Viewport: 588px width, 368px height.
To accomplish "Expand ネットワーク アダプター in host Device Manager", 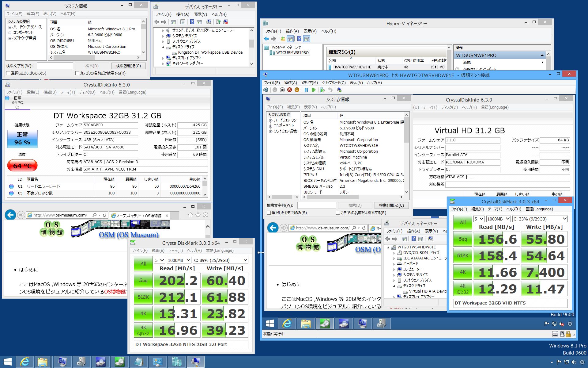I will pos(163,63).
